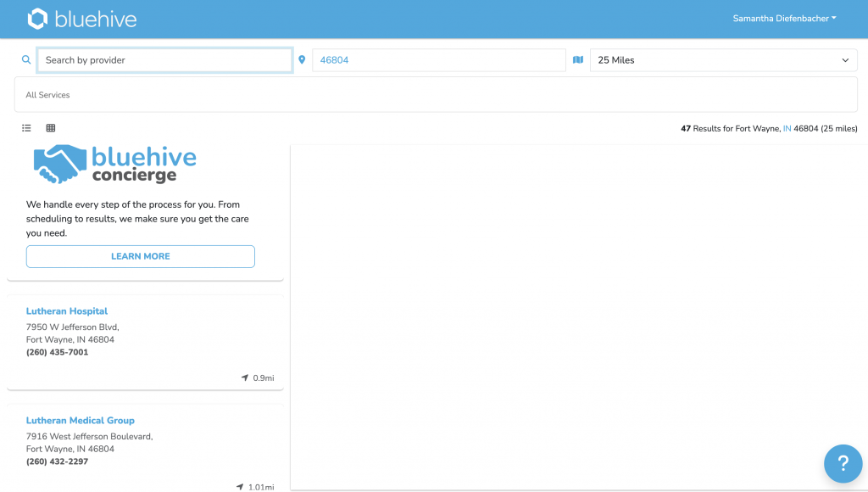Click the LEARN MORE button
The image size is (868, 492).
point(141,256)
